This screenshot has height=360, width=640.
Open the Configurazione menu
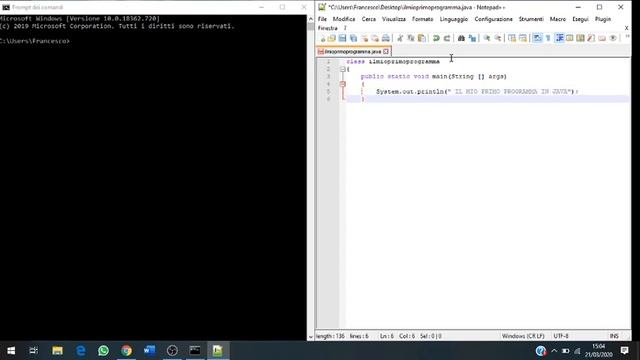[493, 19]
